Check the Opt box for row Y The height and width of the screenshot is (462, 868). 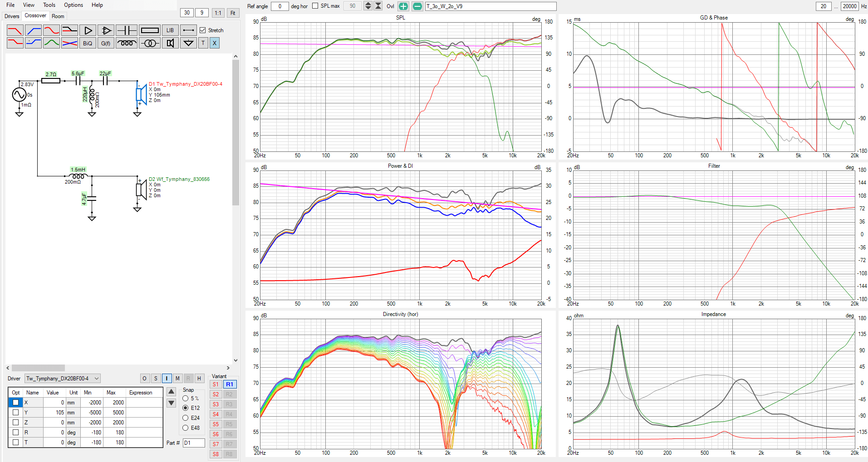point(16,413)
